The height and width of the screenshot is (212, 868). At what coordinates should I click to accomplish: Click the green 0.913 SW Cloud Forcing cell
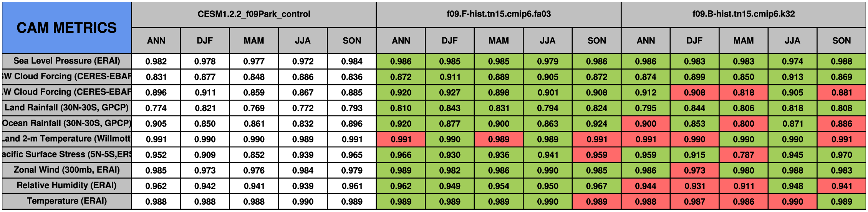pos(792,77)
